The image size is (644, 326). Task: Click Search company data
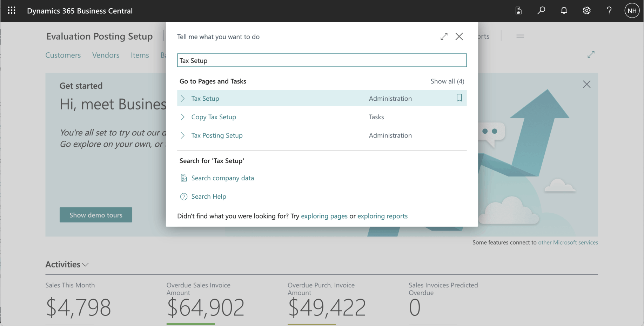point(222,178)
